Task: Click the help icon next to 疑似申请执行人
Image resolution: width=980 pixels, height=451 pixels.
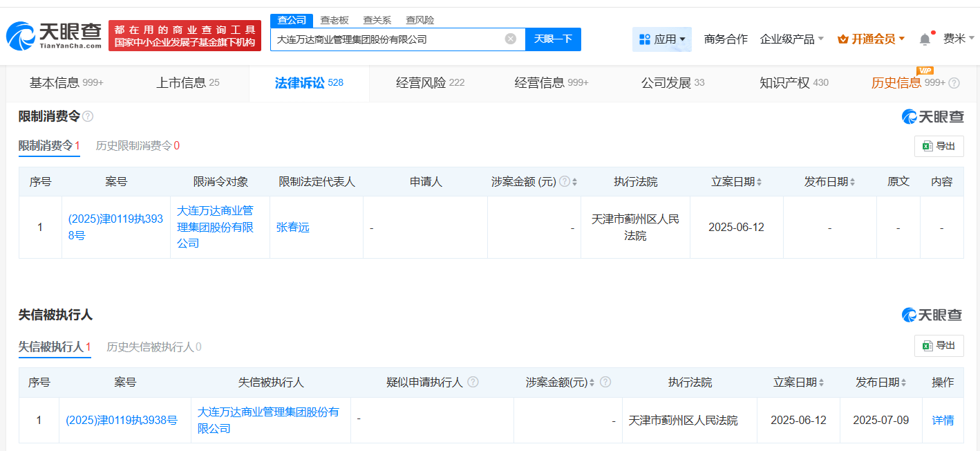Action: click(x=473, y=382)
